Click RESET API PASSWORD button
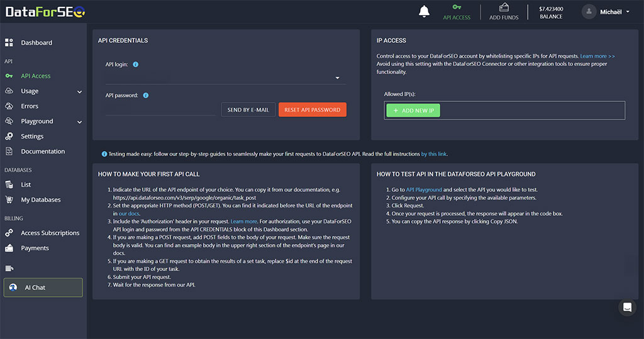 pyautogui.click(x=312, y=109)
